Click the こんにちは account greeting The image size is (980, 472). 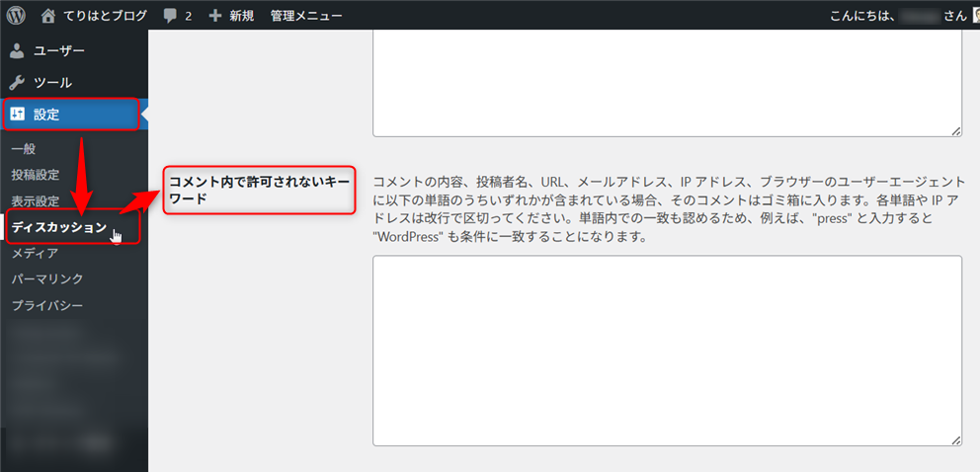pyautogui.click(x=898, y=16)
